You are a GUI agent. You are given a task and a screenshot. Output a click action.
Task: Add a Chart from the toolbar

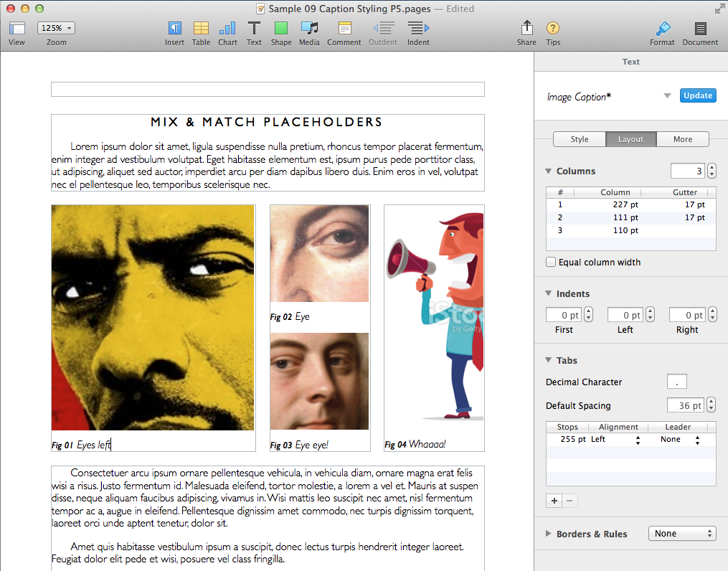pos(227,29)
